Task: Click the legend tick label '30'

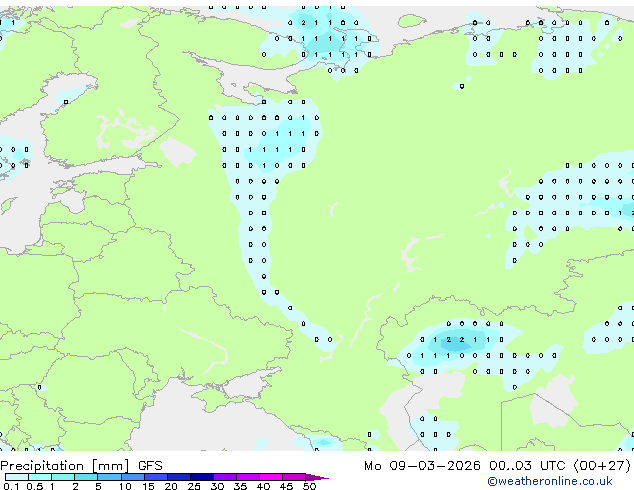Action: pos(217,486)
